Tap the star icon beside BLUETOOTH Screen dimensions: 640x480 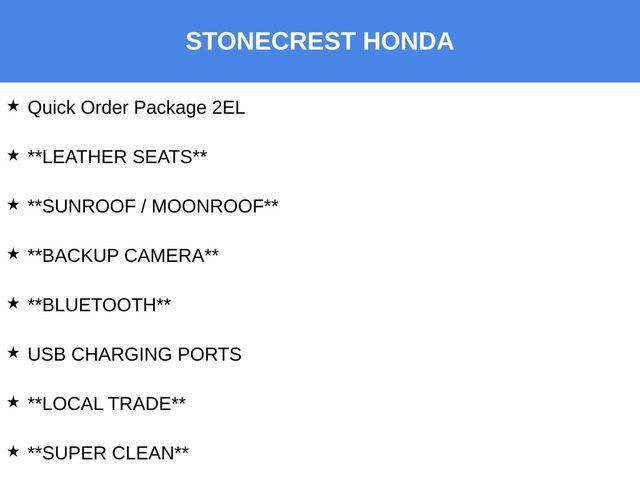tap(13, 304)
